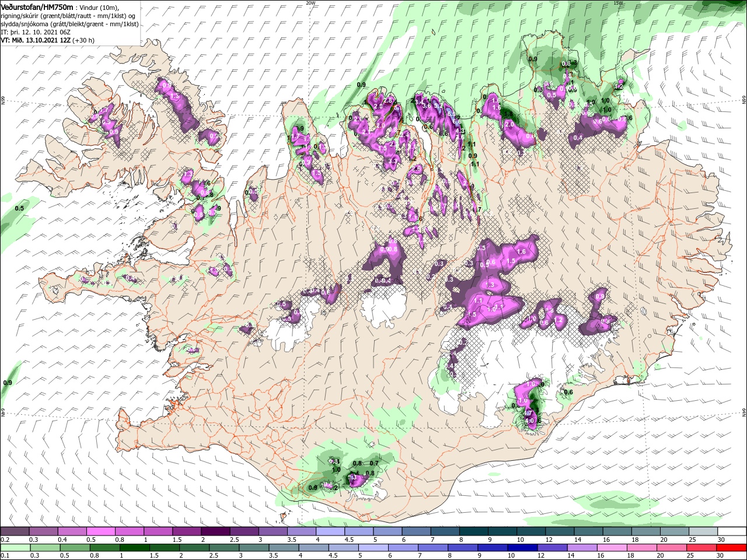Select the 'VT: Mið. 13.10.2021 12Z (+30 h)' line
Image resolution: width=747 pixels, height=560 pixels.
pos(47,40)
